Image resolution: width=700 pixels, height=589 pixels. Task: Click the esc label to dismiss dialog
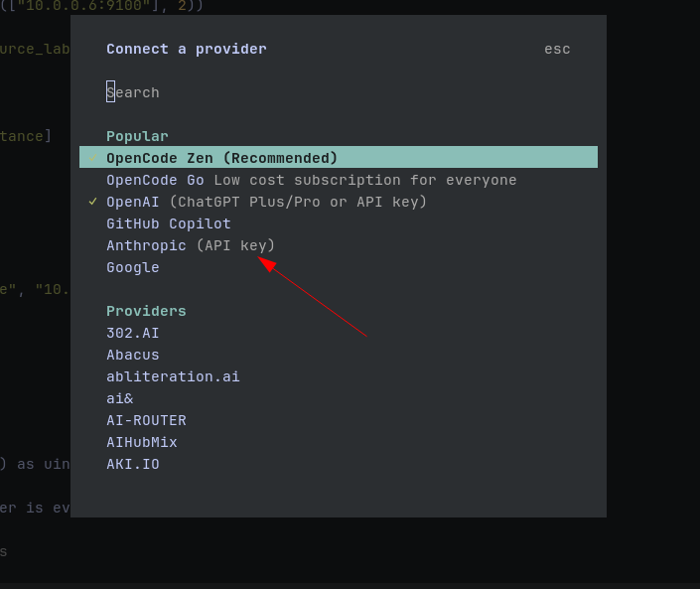point(557,49)
